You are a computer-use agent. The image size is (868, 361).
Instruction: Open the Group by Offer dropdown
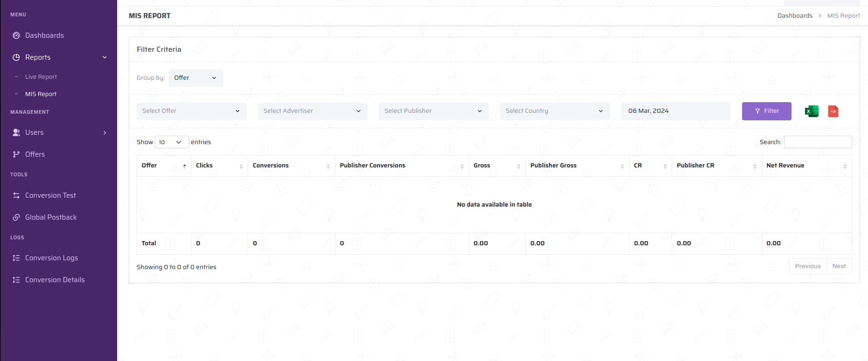point(196,78)
